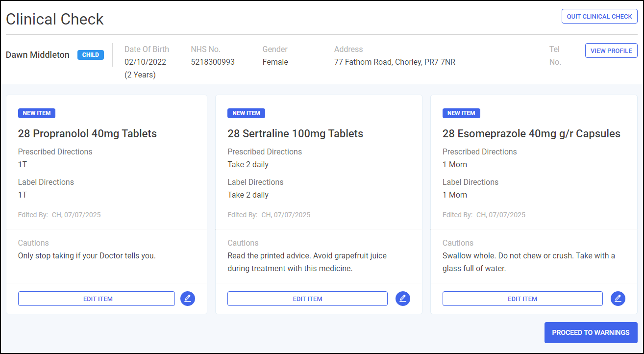Viewport: 644px width, 354px height.
Task: Click the NHS number 5218300993
Action: tap(213, 62)
